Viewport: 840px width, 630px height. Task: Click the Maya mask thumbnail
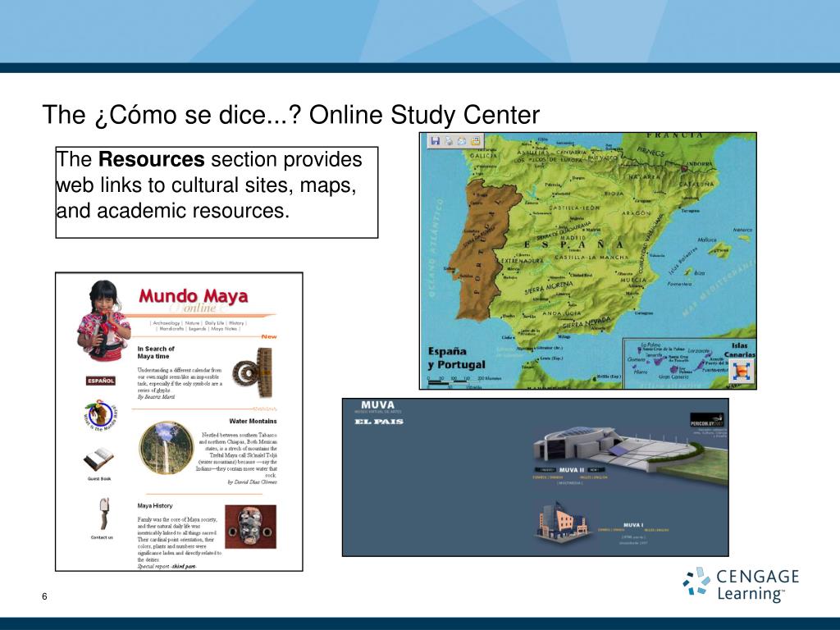[x=251, y=527]
